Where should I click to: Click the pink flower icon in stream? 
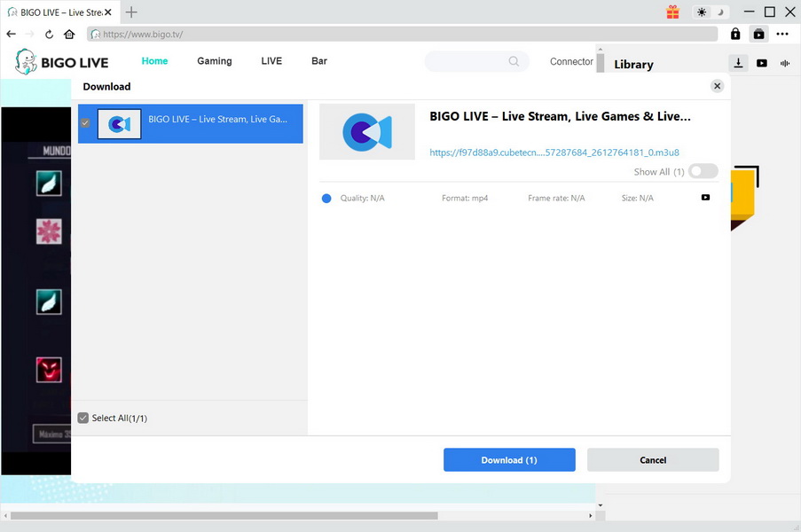pyautogui.click(x=49, y=231)
